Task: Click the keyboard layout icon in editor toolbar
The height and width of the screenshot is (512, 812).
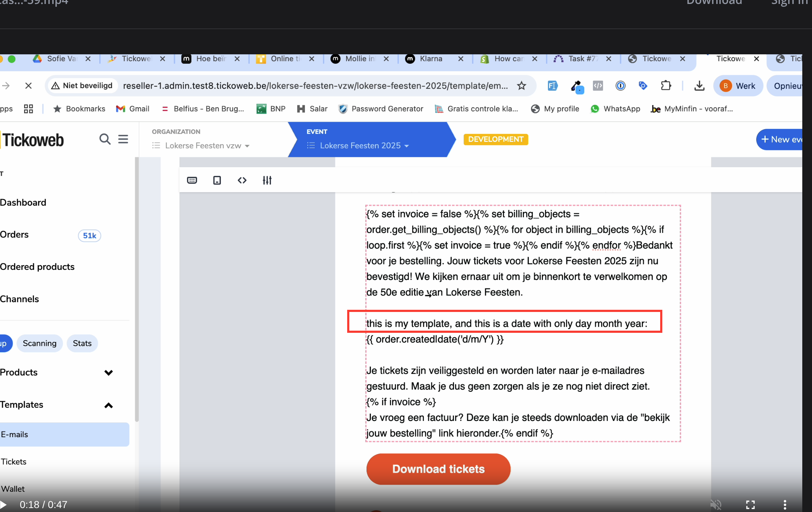Action: click(x=192, y=180)
